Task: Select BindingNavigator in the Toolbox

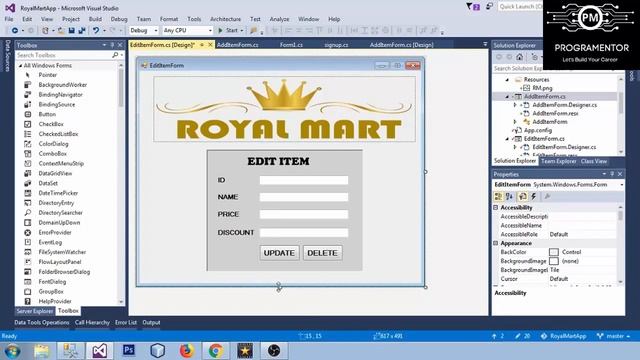Action: (60, 95)
